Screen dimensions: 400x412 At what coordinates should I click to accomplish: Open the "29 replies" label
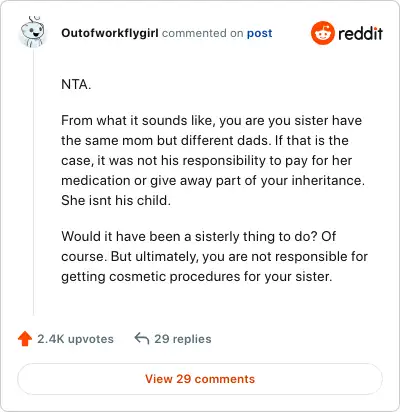coord(183,339)
